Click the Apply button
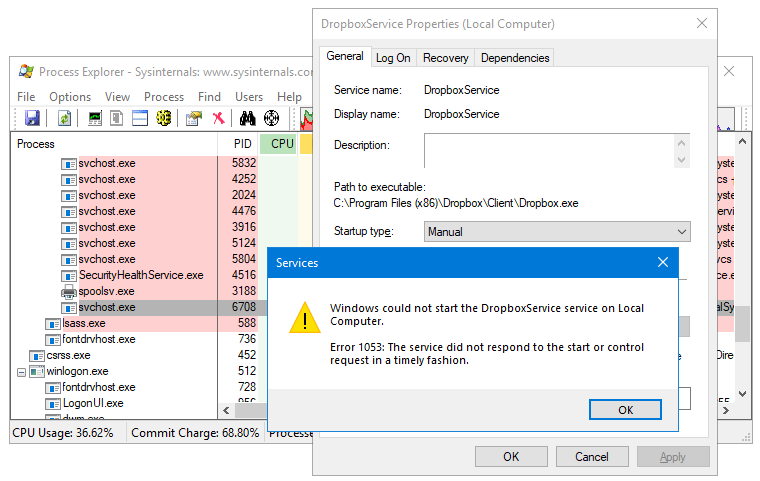 (x=673, y=457)
